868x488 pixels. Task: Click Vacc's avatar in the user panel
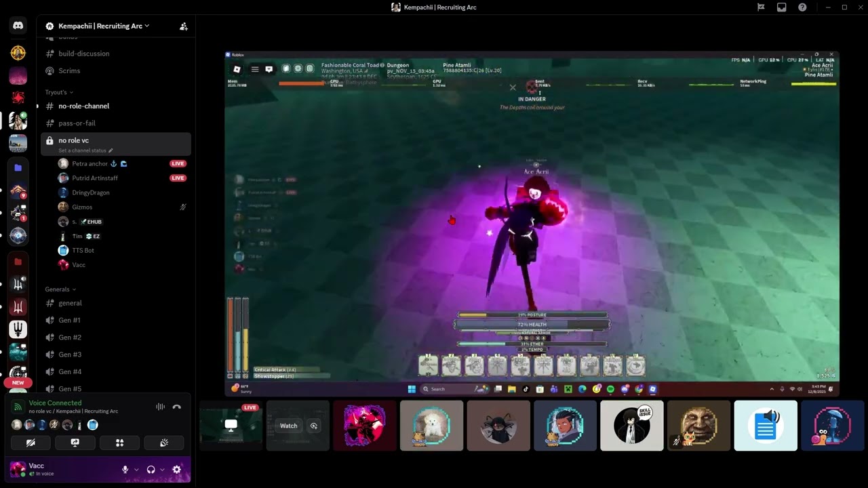(x=18, y=469)
